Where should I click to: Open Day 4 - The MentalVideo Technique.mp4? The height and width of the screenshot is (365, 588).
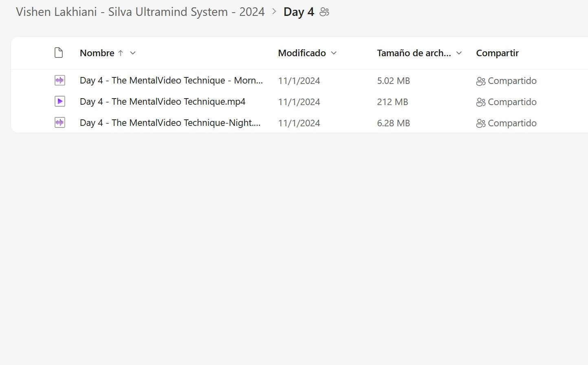tap(163, 101)
